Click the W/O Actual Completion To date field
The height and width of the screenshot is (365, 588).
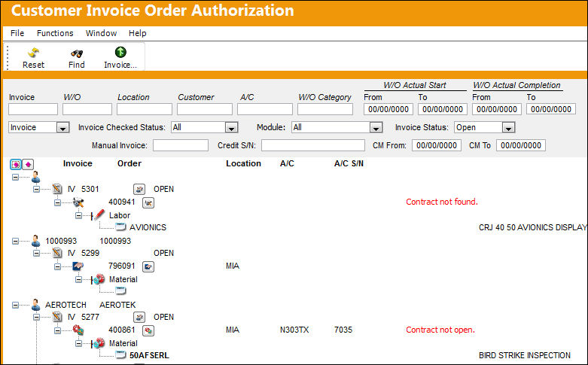(x=551, y=109)
